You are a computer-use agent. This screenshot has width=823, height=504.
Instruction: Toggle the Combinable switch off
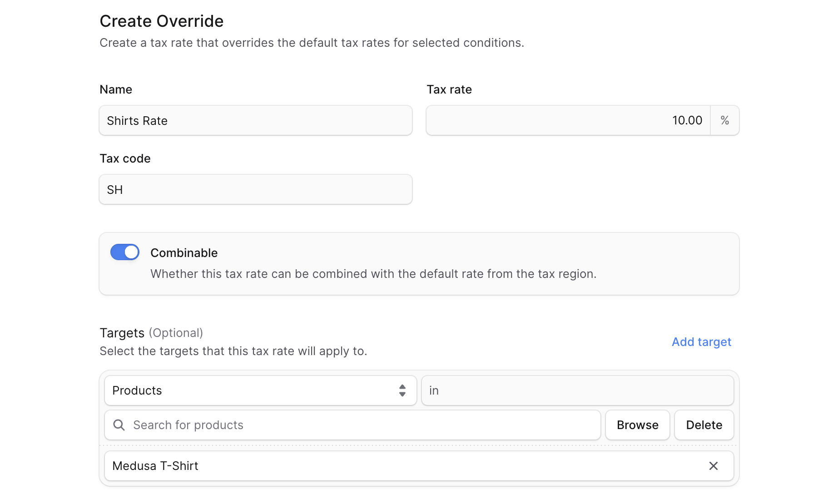(125, 252)
